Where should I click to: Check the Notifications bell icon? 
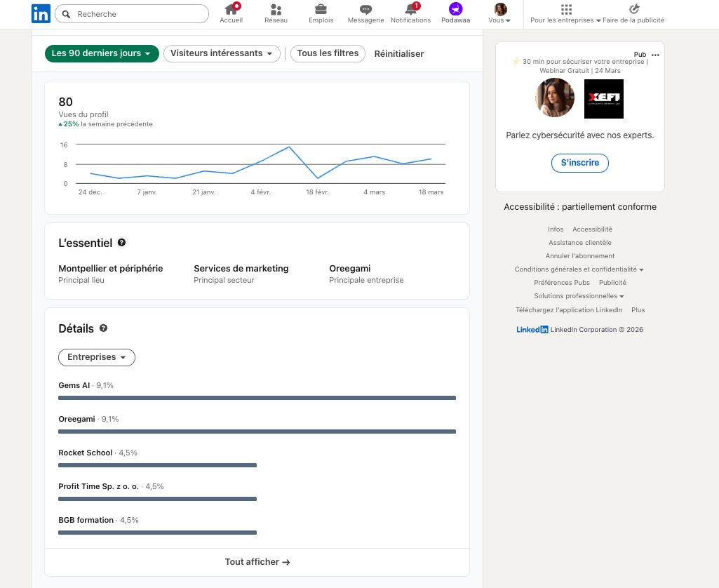[x=410, y=14]
